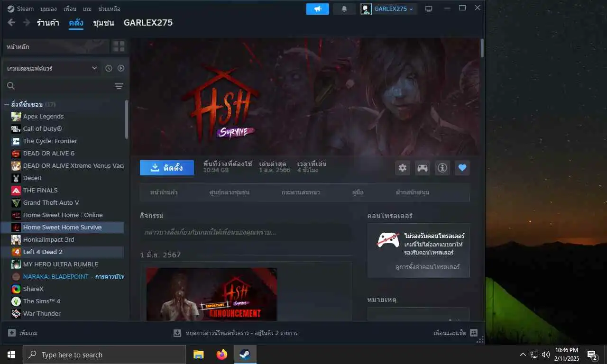Open the เพื่อน menu

pos(70,9)
